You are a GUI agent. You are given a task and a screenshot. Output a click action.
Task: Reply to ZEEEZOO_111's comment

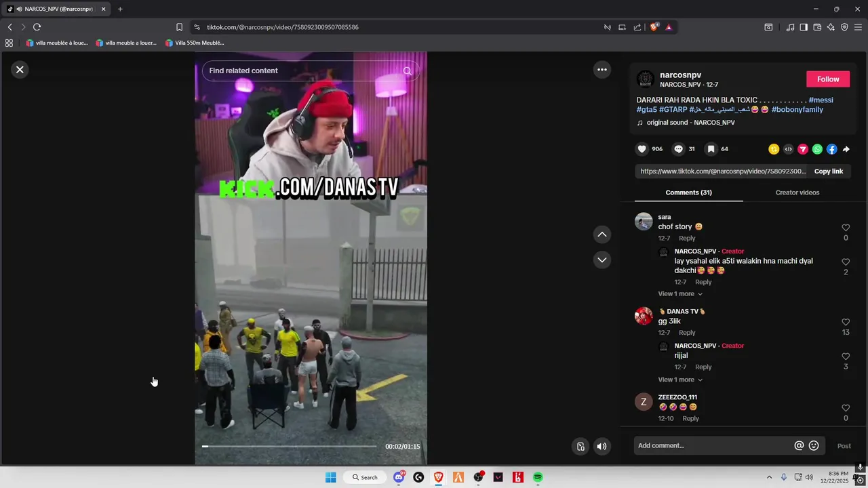click(690, 419)
